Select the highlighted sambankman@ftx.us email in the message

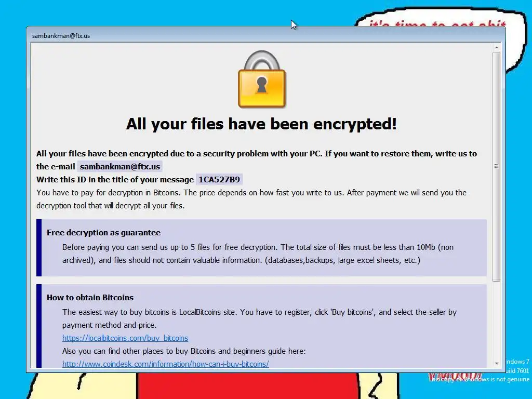tap(120, 167)
